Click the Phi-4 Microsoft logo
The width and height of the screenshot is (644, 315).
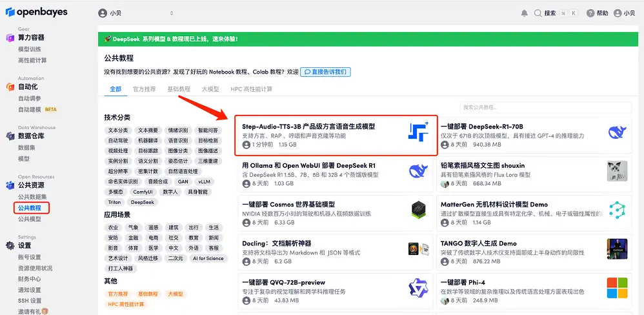[618, 287]
